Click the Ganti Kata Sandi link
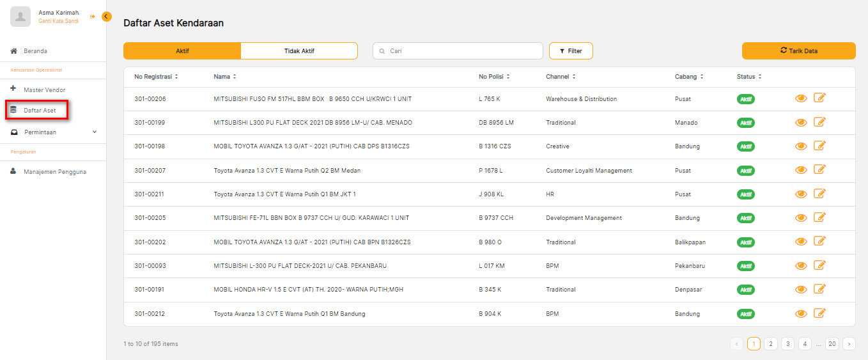The width and height of the screenshot is (868, 360). coord(58,21)
